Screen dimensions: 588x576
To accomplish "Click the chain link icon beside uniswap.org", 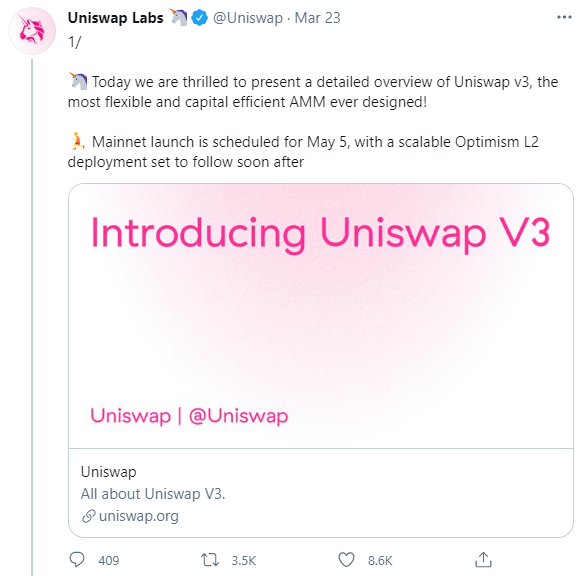I will 88,516.
